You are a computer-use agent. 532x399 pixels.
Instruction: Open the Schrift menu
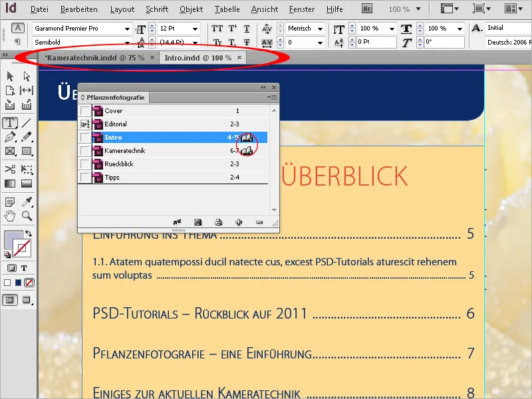pos(157,9)
